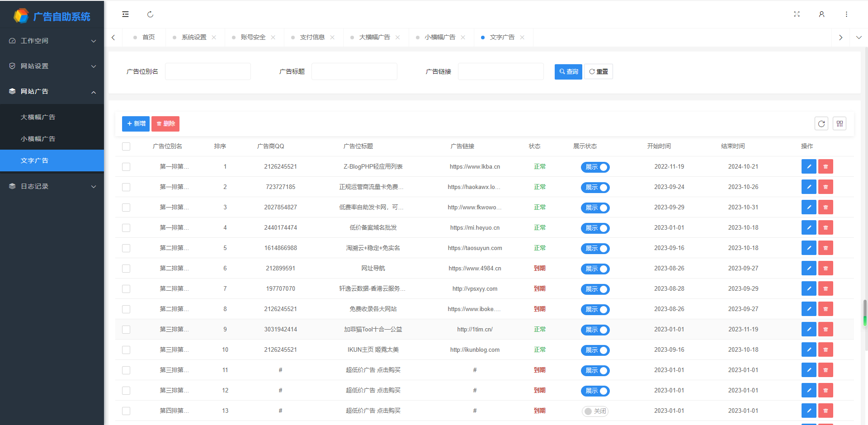Screen dimensions: 868x425
Task: Delete the row with QQ 723727185
Action: 826,187
